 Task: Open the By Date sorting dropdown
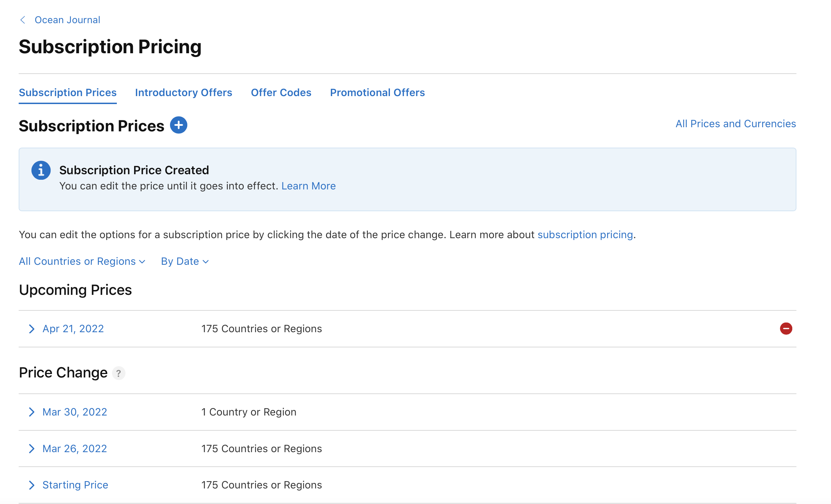click(185, 261)
